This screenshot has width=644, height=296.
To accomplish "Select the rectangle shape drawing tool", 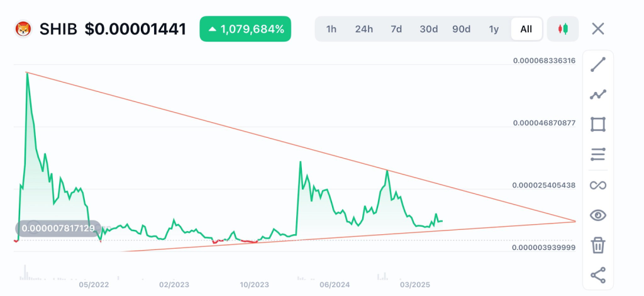I will (598, 124).
